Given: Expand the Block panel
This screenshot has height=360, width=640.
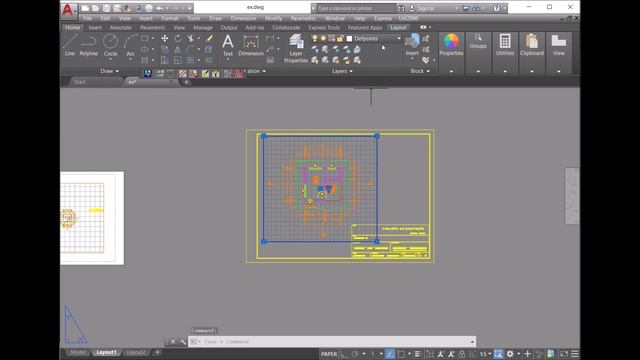Looking at the screenshot, I should point(420,71).
